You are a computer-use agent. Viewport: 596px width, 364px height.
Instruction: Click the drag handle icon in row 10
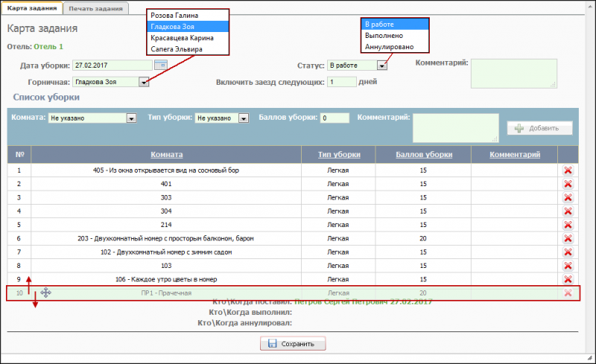46,293
